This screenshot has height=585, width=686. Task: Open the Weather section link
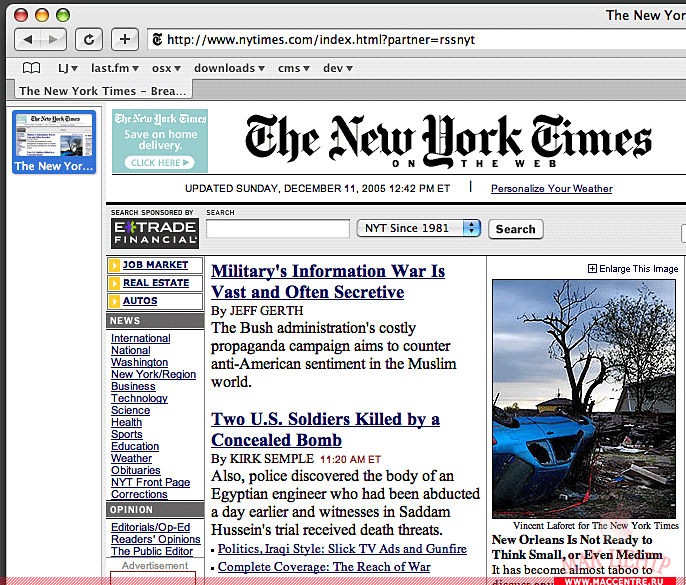click(131, 458)
